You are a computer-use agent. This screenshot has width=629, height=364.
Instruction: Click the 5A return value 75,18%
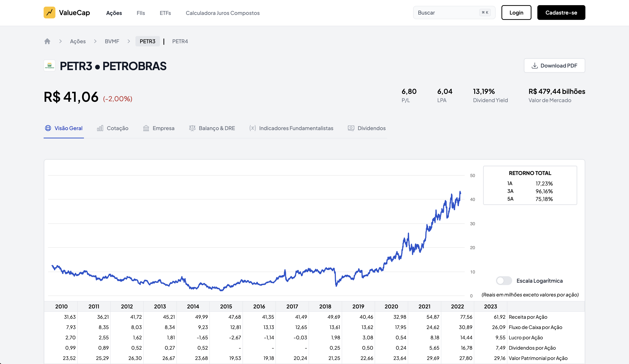544,199
